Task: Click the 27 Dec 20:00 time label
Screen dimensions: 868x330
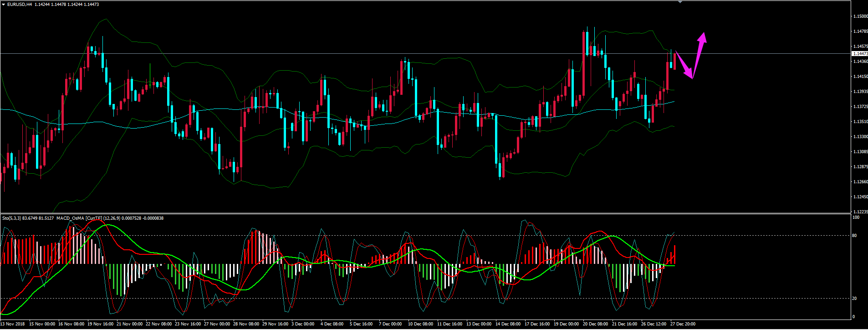Action: point(683,324)
